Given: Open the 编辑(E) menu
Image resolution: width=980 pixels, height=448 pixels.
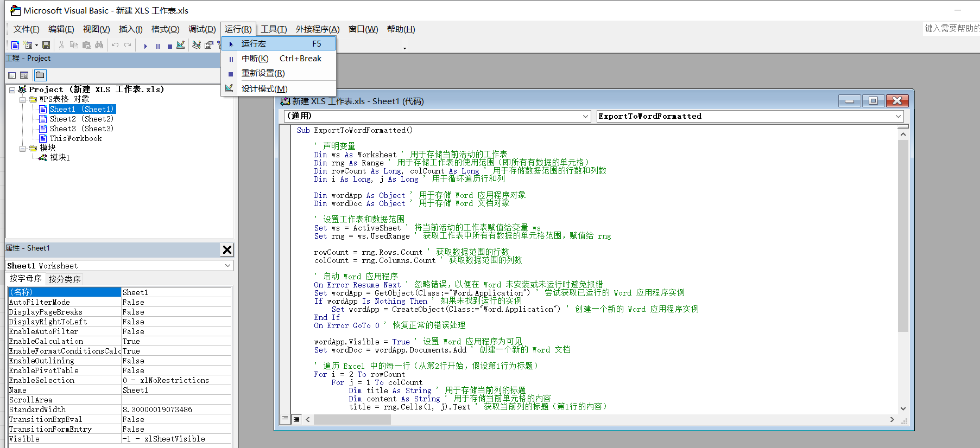Looking at the screenshot, I should tap(61, 29).
